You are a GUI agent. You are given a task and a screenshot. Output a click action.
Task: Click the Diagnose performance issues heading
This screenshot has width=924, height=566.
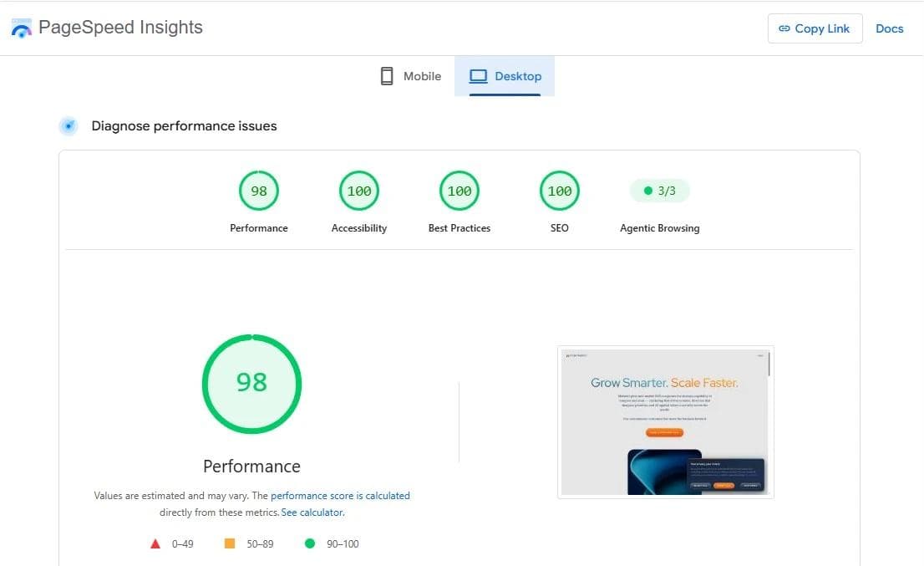point(184,125)
